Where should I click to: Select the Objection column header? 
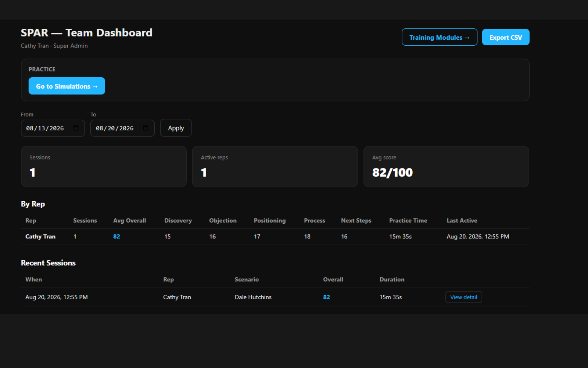pyautogui.click(x=223, y=220)
